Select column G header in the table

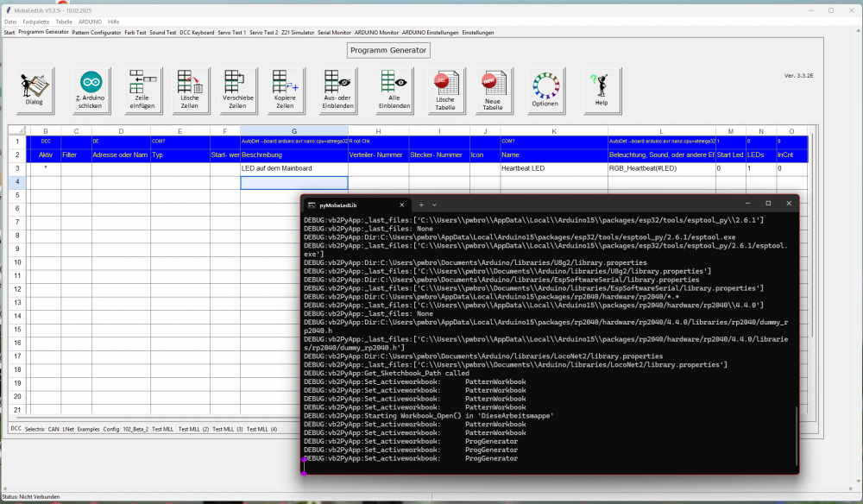[x=294, y=131]
